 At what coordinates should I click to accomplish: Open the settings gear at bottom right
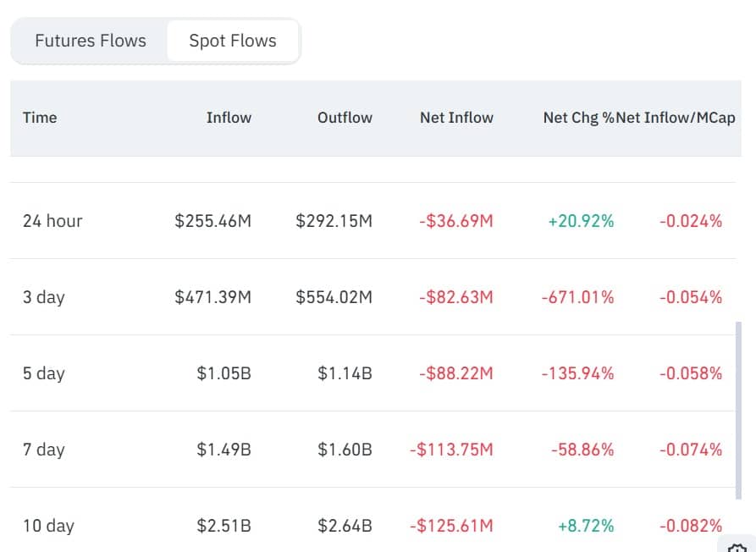click(x=736, y=545)
